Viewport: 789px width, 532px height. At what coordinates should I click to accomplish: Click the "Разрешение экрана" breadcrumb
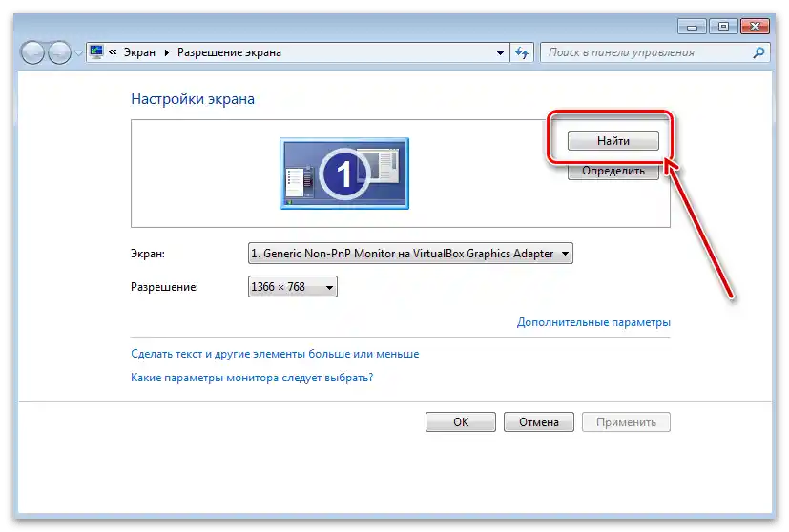tap(229, 52)
